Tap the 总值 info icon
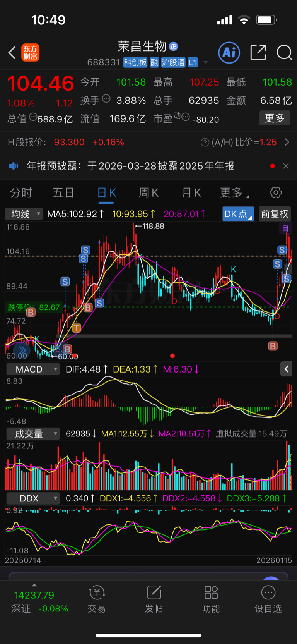The width and height of the screenshot is (297, 644). point(33,117)
